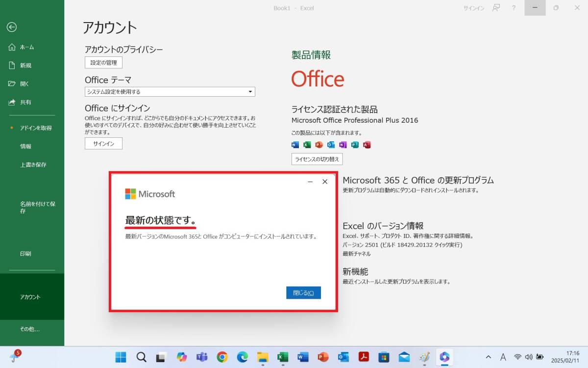Open Microsoft 365 app on taskbar
588x368 pixels.
click(x=444, y=357)
